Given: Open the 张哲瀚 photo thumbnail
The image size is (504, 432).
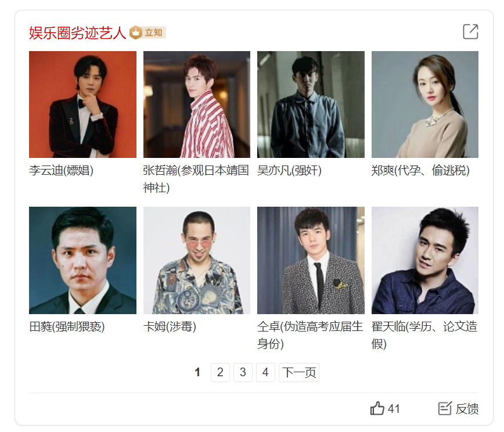Looking at the screenshot, I should click(x=197, y=105).
